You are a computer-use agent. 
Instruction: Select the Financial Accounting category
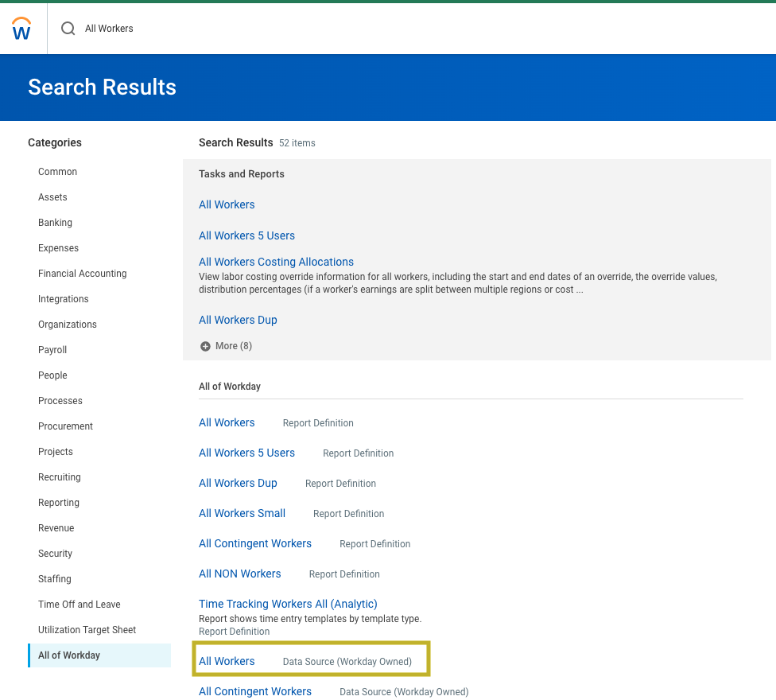[x=82, y=274]
